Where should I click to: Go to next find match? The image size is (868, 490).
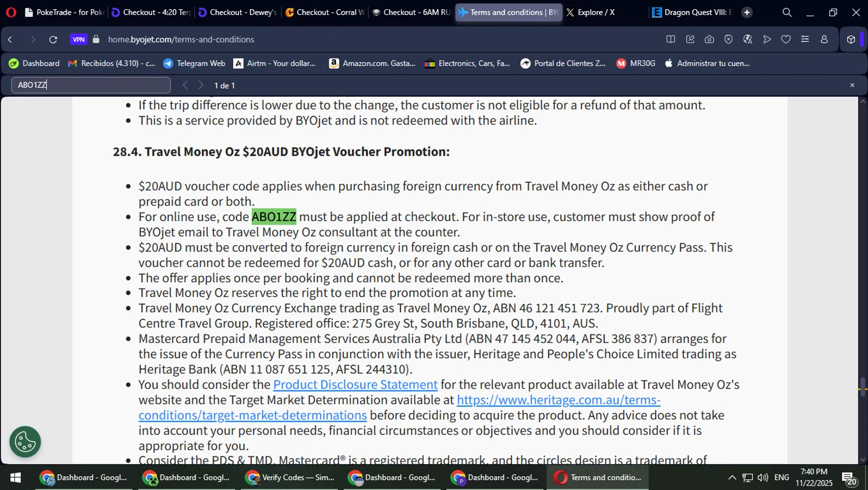(x=201, y=85)
